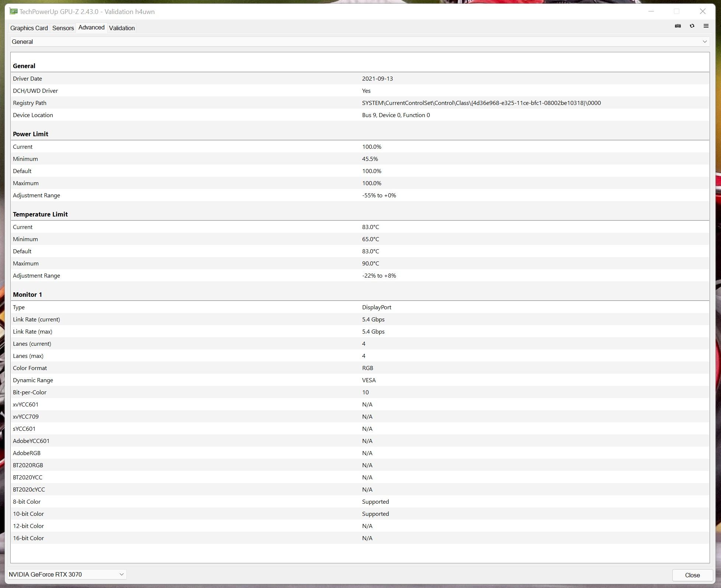Click the Power Limit section header
Image resolution: width=721 pixels, height=588 pixels.
click(x=31, y=134)
